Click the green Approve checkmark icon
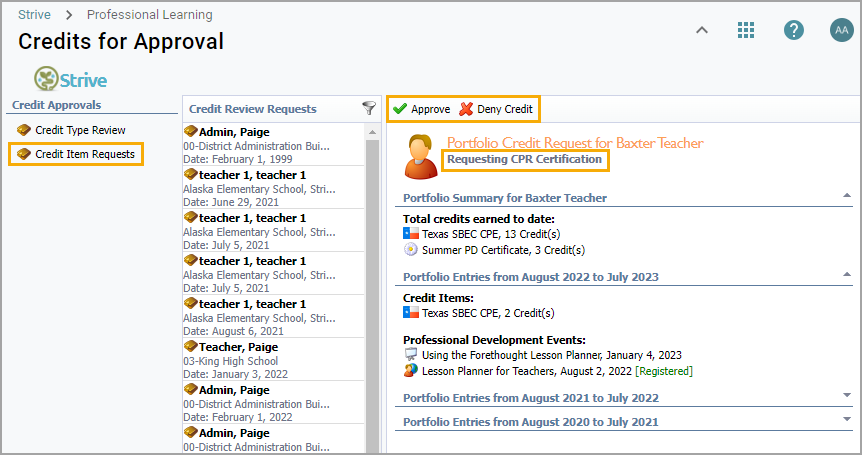 click(x=400, y=109)
